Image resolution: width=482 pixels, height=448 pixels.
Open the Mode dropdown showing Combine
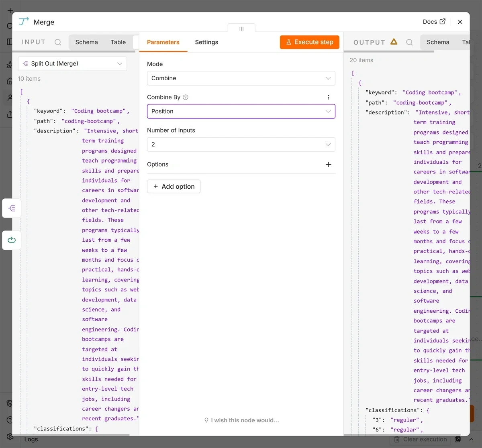click(x=241, y=78)
